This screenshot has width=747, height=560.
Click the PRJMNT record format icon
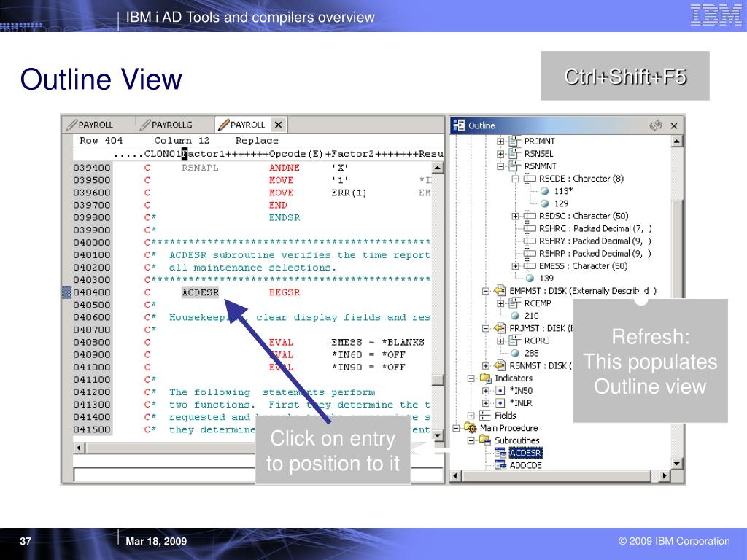click(514, 141)
